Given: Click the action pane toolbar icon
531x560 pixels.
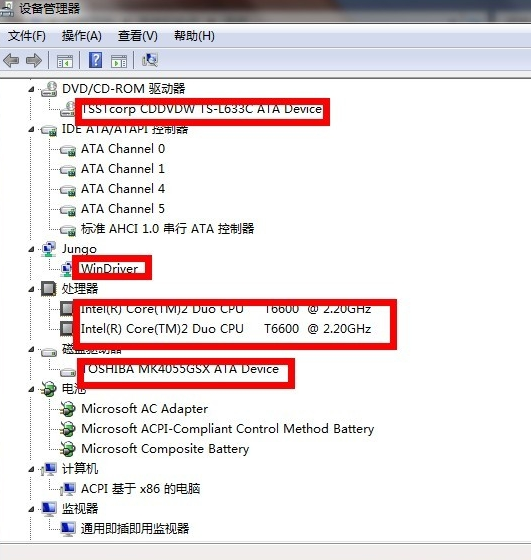Looking at the screenshot, I should 119,61.
